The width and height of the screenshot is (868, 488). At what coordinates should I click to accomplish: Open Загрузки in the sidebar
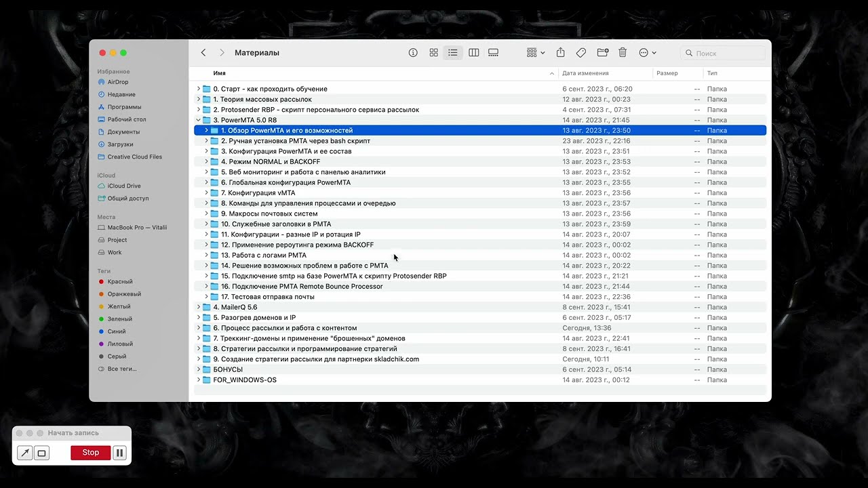(120, 144)
